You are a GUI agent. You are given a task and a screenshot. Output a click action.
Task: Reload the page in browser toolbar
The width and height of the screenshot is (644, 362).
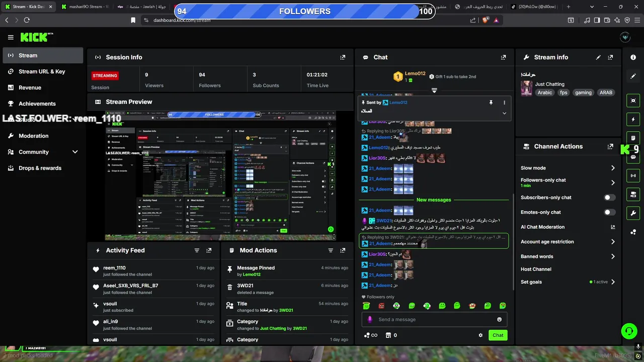tap(27, 20)
